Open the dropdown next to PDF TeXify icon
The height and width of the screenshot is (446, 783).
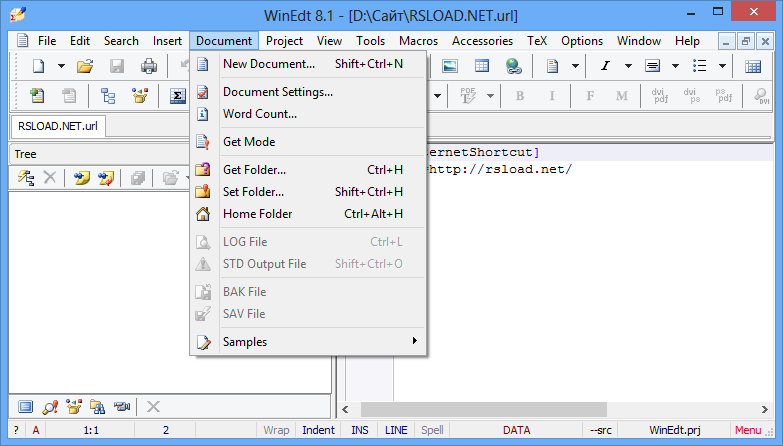point(490,95)
